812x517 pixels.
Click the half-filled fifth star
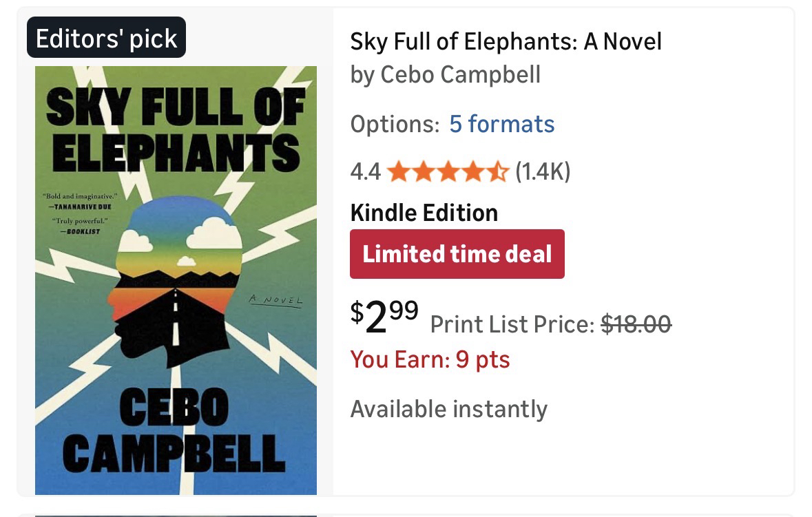498,171
